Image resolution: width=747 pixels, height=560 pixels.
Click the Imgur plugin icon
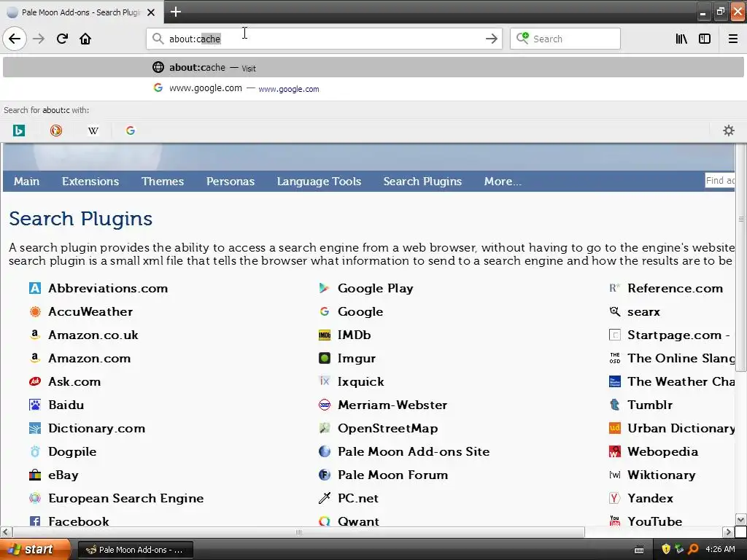point(325,358)
